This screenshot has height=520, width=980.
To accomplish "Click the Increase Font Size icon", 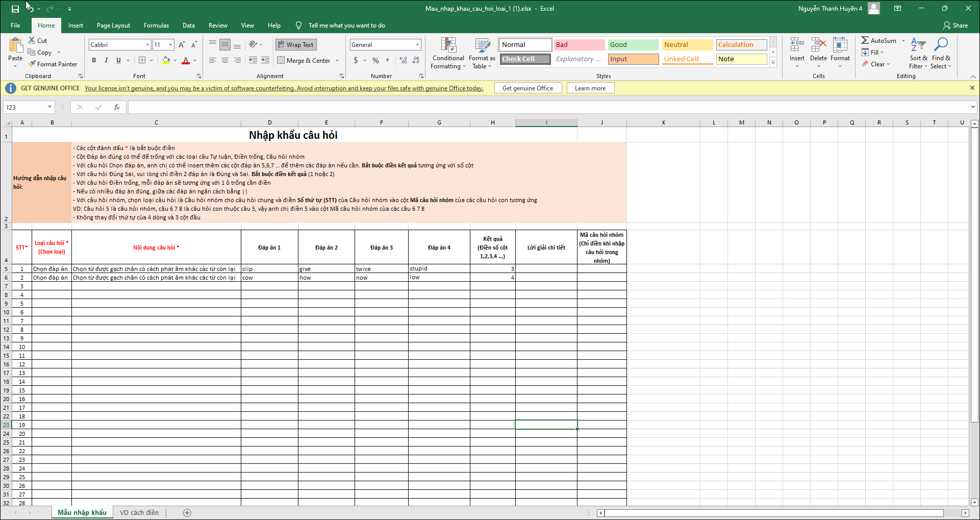I will 182,45.
